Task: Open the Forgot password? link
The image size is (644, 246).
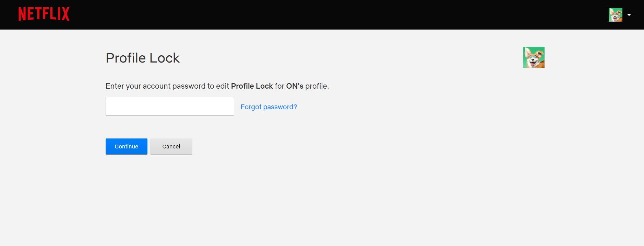Action: coord(269,107)
